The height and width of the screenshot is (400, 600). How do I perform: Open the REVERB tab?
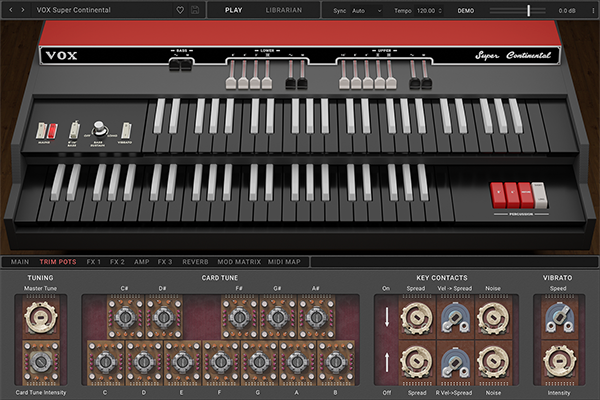(x=195, y=262)
